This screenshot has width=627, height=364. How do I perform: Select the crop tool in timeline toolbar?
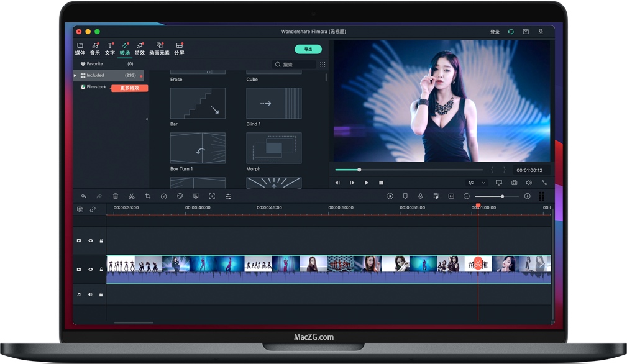147,196
